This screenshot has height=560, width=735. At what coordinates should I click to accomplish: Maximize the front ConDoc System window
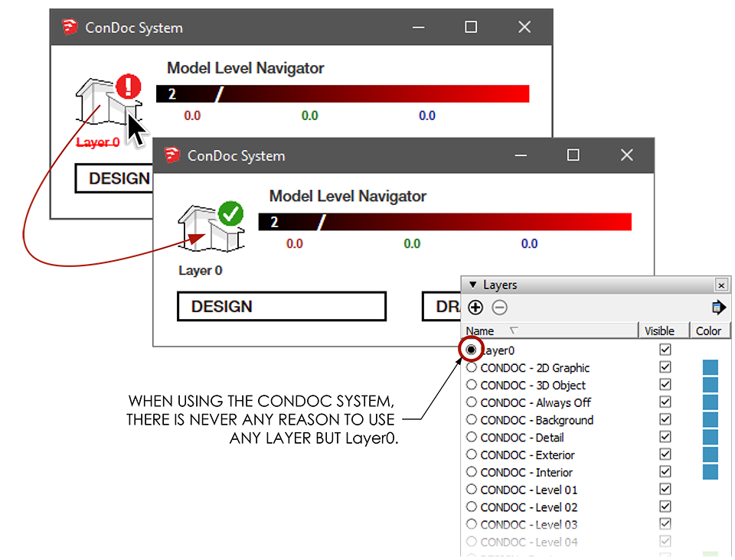coord(573,155)
